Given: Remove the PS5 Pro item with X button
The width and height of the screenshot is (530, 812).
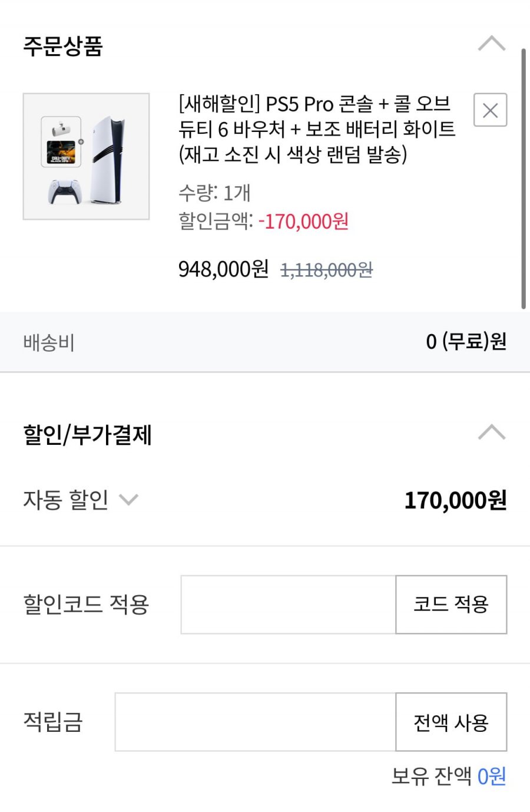Looking at the screenshot, I should click(490, 110).
